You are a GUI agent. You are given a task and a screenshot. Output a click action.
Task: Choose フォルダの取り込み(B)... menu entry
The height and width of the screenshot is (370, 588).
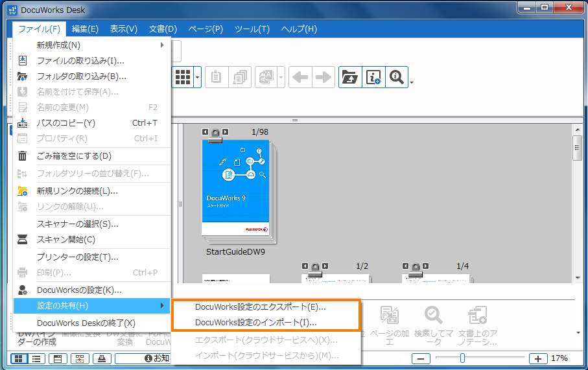coord(92,76)
